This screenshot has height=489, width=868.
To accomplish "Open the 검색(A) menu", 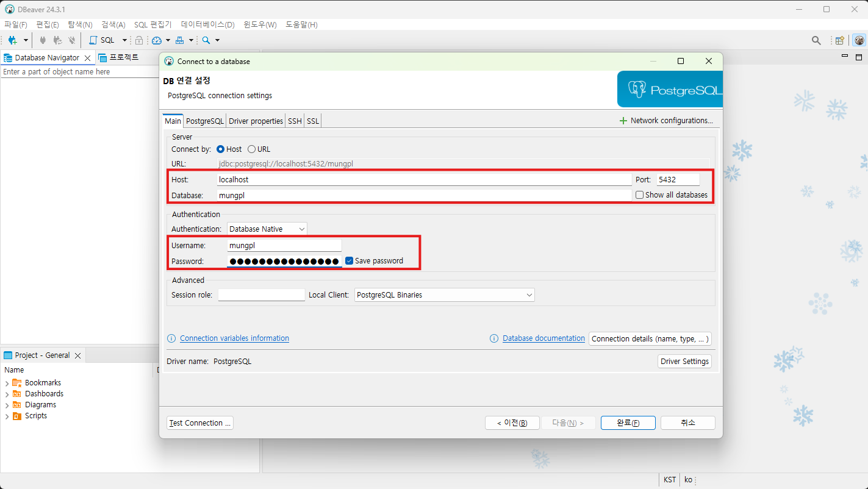I will (113, 25).
